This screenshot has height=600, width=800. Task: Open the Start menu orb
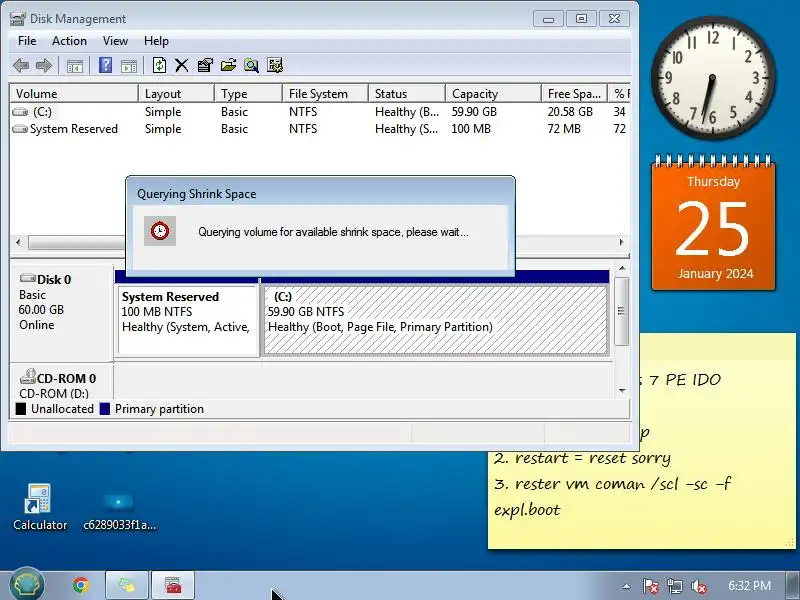27,584
